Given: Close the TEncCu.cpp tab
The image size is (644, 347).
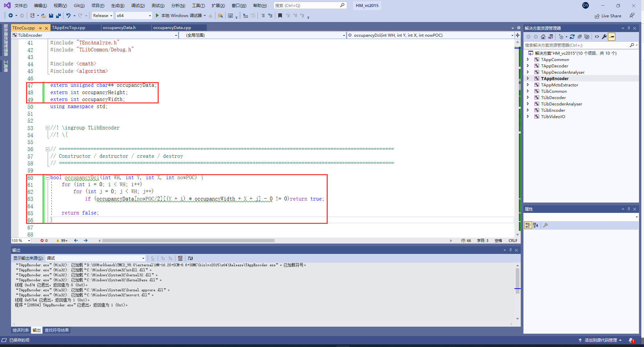Looking at the screenshot, I should (x=46, y=28).
